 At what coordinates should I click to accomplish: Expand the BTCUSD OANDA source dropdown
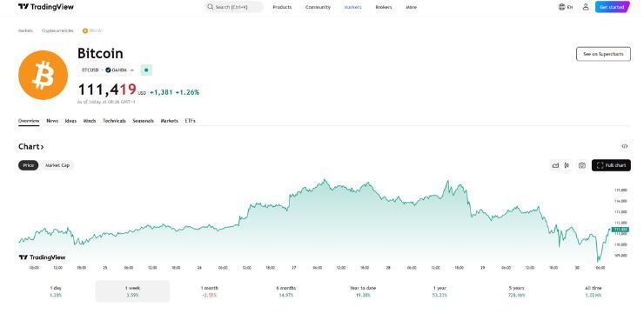[108, 70]
